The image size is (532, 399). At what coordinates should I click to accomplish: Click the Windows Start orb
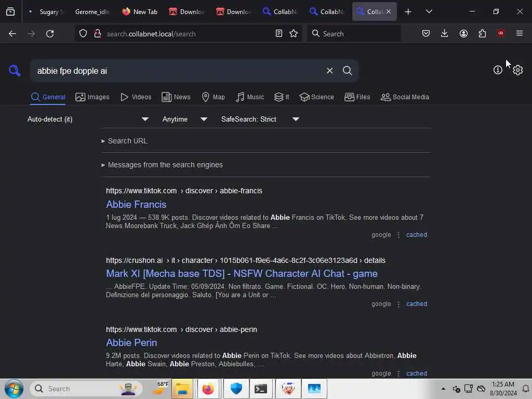click(x=14, y=389)
